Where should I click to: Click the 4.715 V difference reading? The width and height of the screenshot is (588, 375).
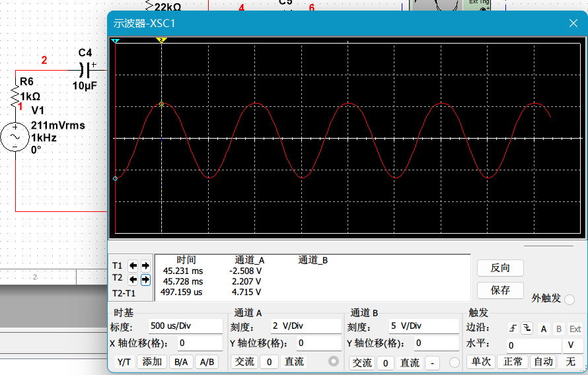tap(246, 292)
